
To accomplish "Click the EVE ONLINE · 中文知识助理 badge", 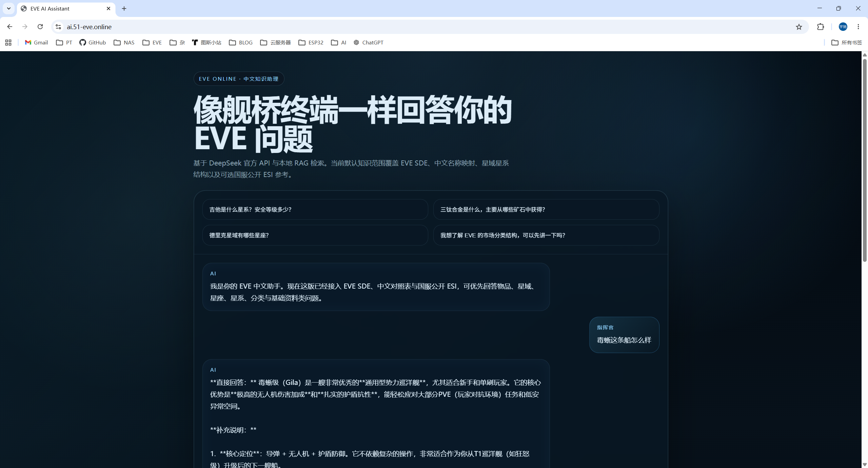I will pos(239,79).
